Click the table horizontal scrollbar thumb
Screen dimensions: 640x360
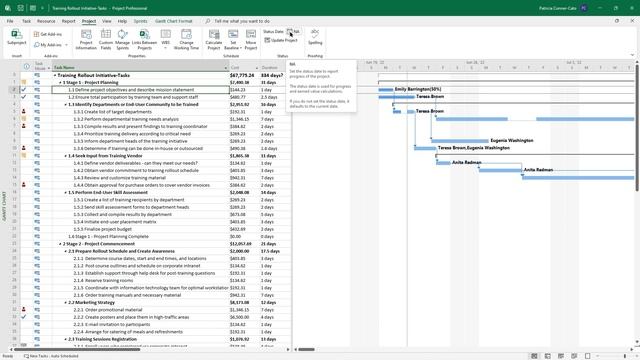click(x=77, y=349)
